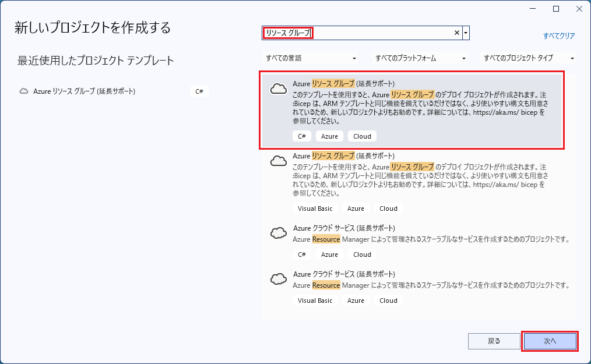Click cloud icon of the C# リソース グループ template
Screen dimensions: 591x364
(x=279, y=89)
